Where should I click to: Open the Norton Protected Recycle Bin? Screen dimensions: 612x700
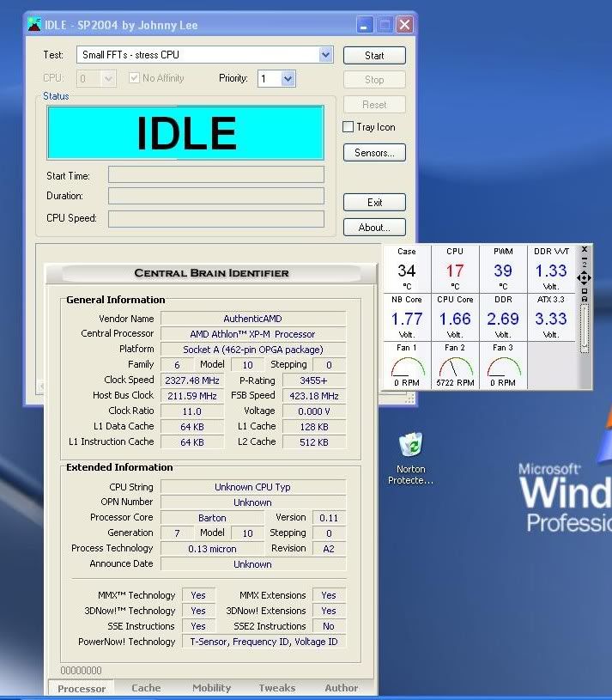coord(410,459)
